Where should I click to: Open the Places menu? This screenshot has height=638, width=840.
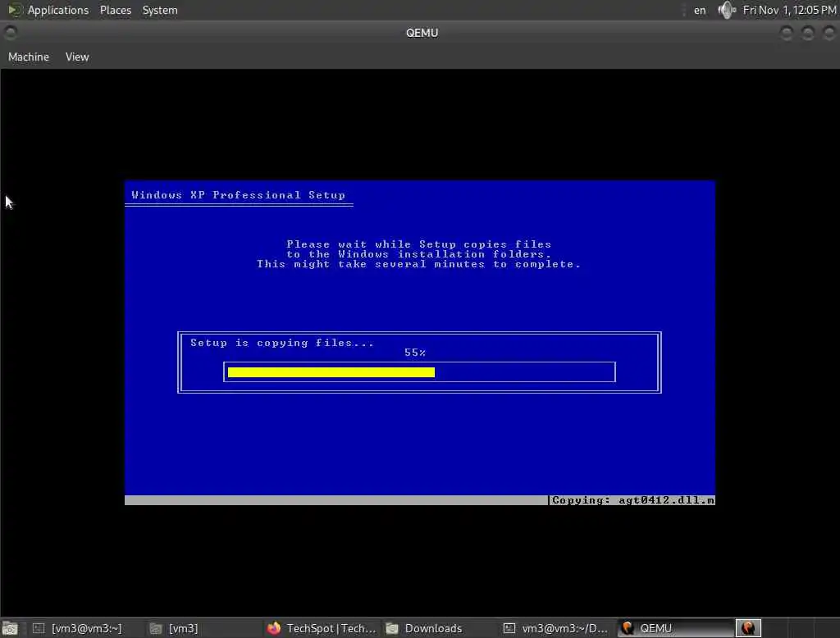tap(115, 10)
